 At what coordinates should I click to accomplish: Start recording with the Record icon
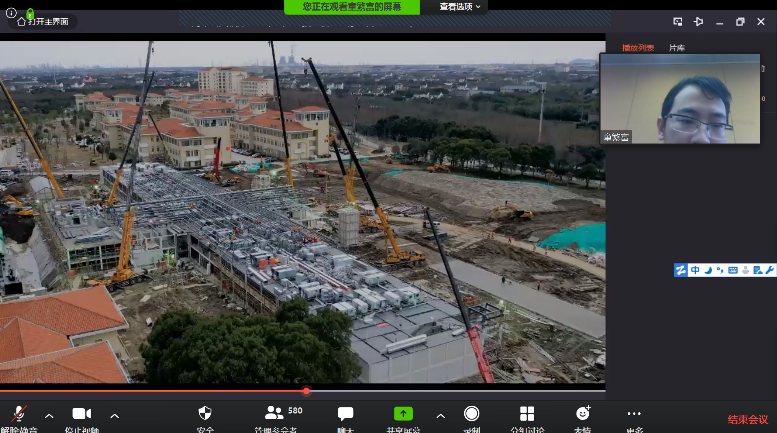click(471, 413)
